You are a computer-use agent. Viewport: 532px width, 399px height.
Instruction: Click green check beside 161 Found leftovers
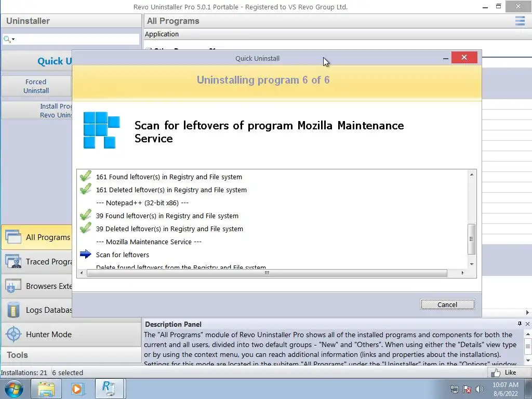85,176
